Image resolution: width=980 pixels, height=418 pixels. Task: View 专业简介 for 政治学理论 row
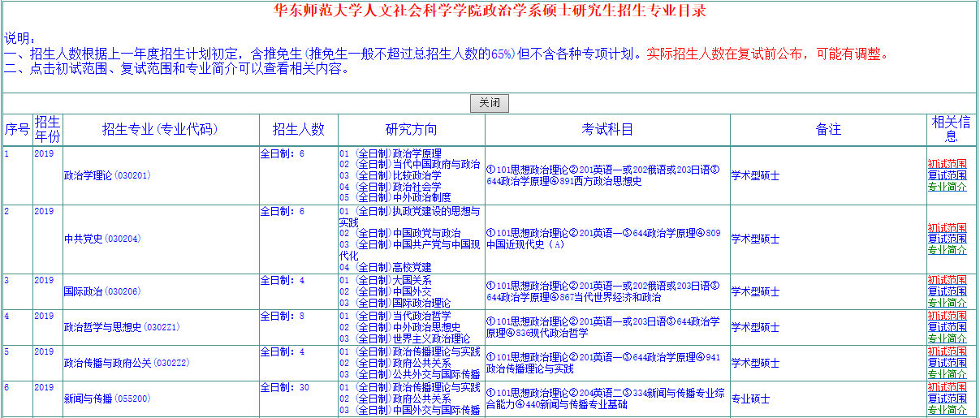pyautogui.click(x=947, y=187)
